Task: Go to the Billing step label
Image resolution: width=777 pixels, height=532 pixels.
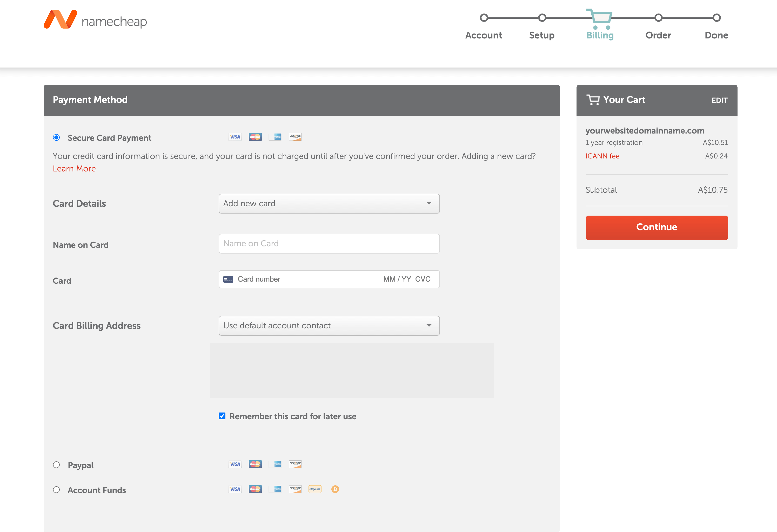Action: point(600,35)
